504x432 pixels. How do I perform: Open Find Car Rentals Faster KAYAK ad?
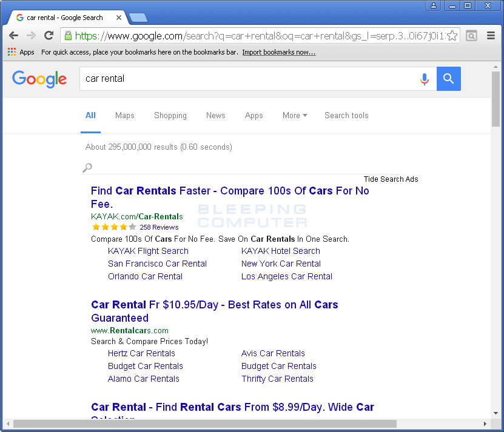coord(230,197)
